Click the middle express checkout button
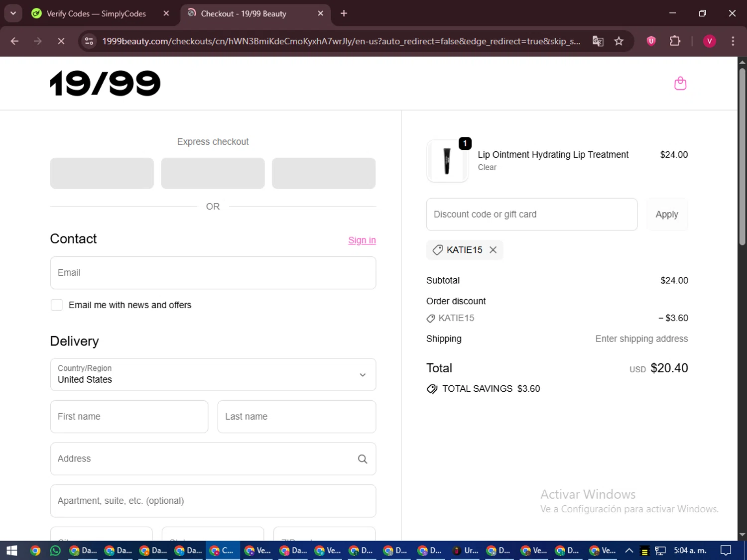Viewport: 747px width, 560px height. coord(213,173)
